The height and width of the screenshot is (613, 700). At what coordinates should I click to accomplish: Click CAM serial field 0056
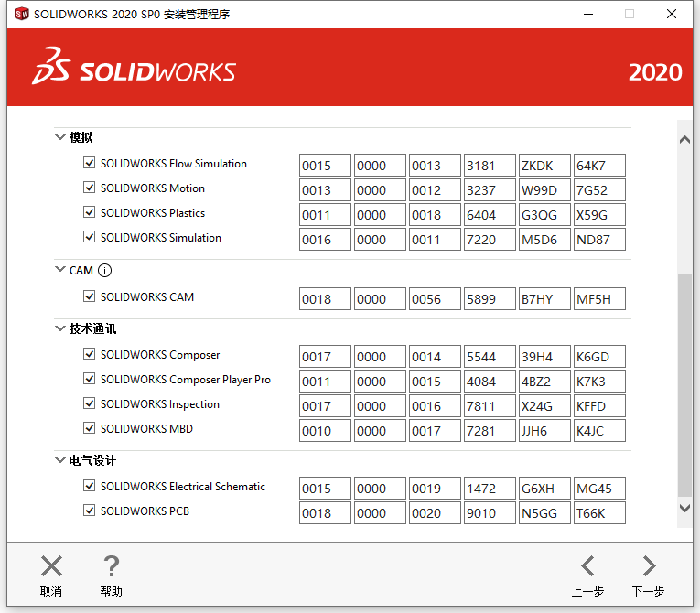pos(435,298)
